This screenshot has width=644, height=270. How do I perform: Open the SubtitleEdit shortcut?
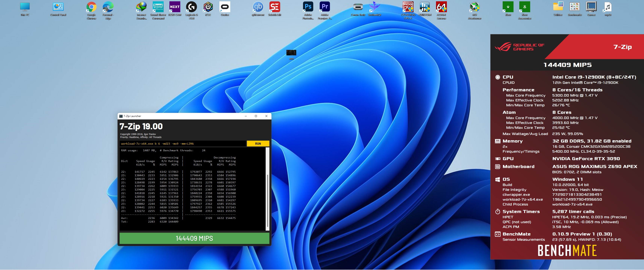(x=274, y=9)
